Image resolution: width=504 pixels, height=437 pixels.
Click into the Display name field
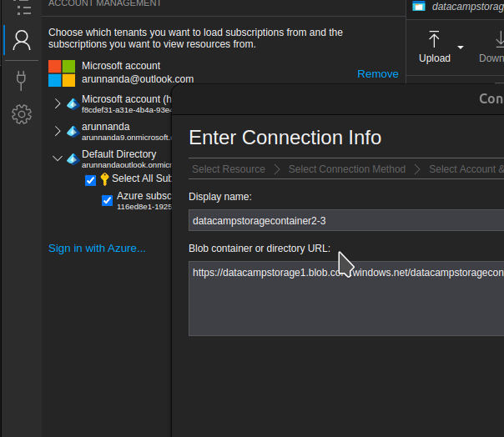pos(345,221)
